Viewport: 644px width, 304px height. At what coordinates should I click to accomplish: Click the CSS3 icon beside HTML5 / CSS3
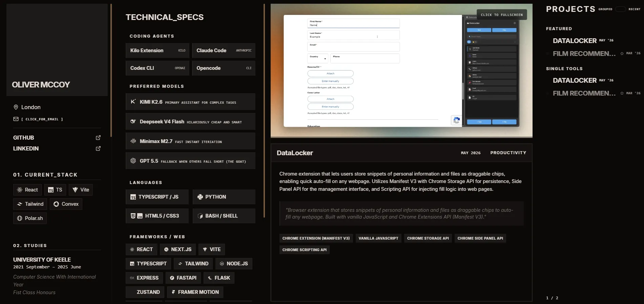coord(140,216)
